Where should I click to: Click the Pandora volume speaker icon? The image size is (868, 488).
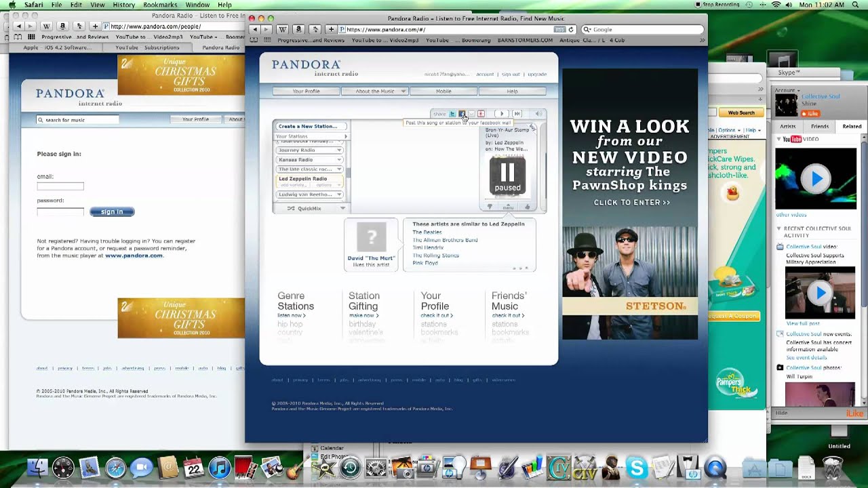538,114
